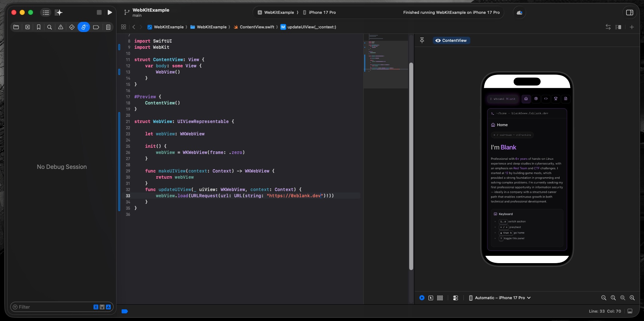Open the Breakpoint navigator
Image resolution: width=644 pixels, height=321 pixels.
[x=96, y=27]
